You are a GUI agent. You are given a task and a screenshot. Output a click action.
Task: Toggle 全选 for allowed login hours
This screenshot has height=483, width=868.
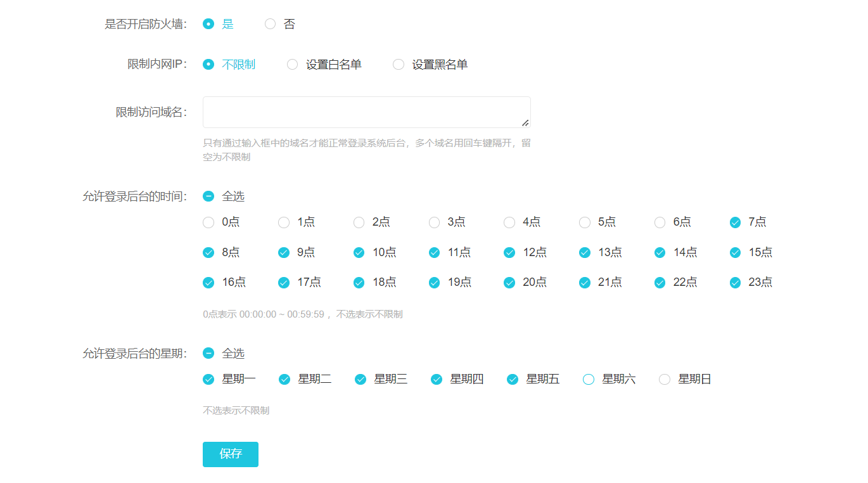click(208, 196)
